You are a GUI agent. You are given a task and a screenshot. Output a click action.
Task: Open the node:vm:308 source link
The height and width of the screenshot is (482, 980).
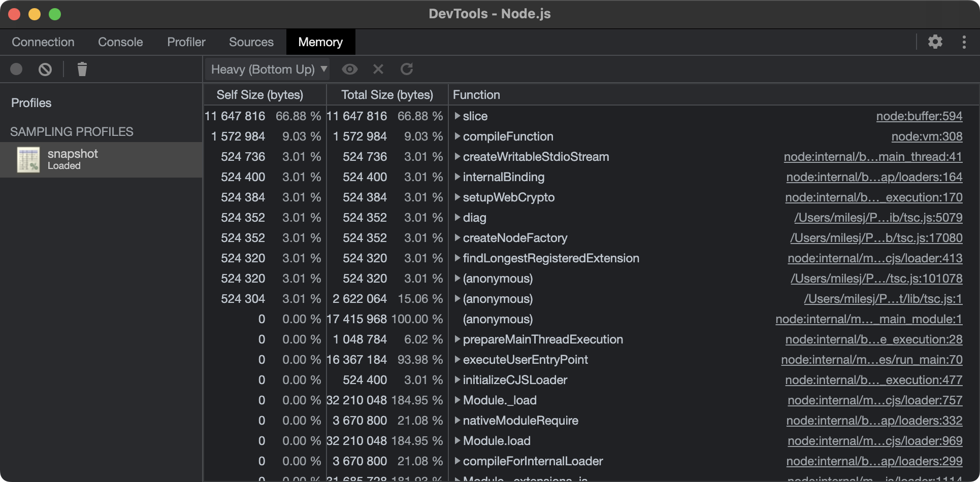click(926, 136)
